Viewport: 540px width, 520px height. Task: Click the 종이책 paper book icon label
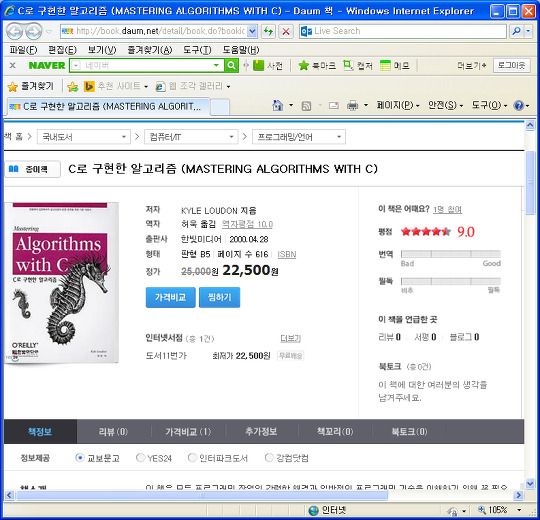point(32,169)
